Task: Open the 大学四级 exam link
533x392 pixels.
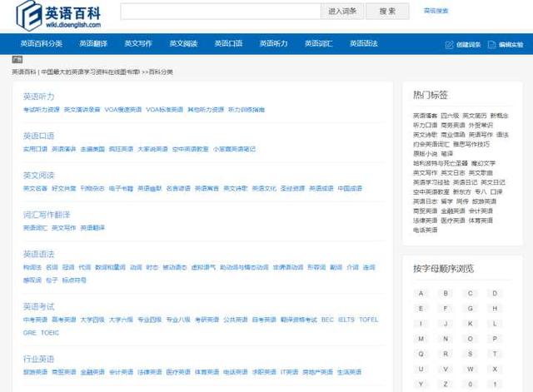Action: 92,320
